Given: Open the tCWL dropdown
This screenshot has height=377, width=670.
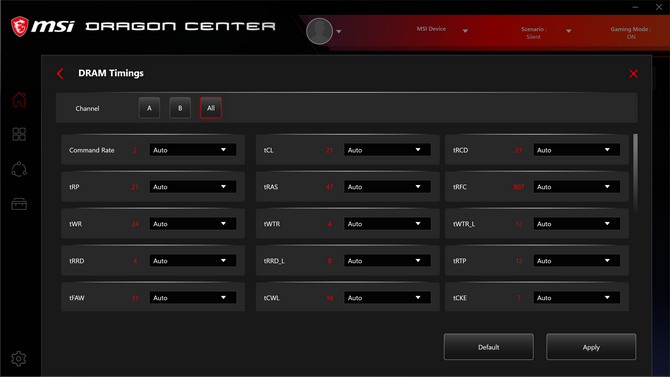Looking at the screenshot, I should coord(387,298).
